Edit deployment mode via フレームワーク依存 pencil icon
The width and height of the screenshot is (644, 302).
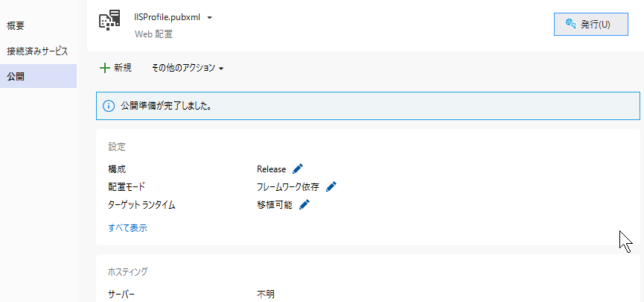(x=331, y=187)
